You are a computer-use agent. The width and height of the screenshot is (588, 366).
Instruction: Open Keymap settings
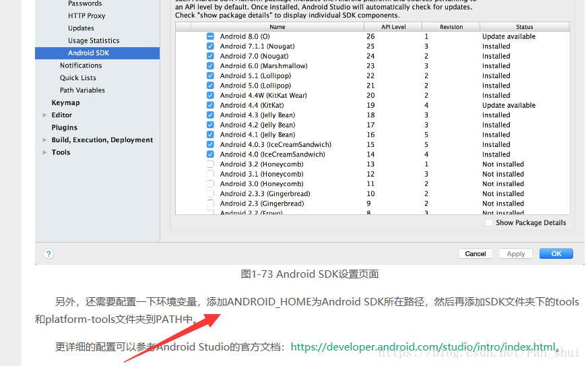pyautogui.click(x=65, y=102)
